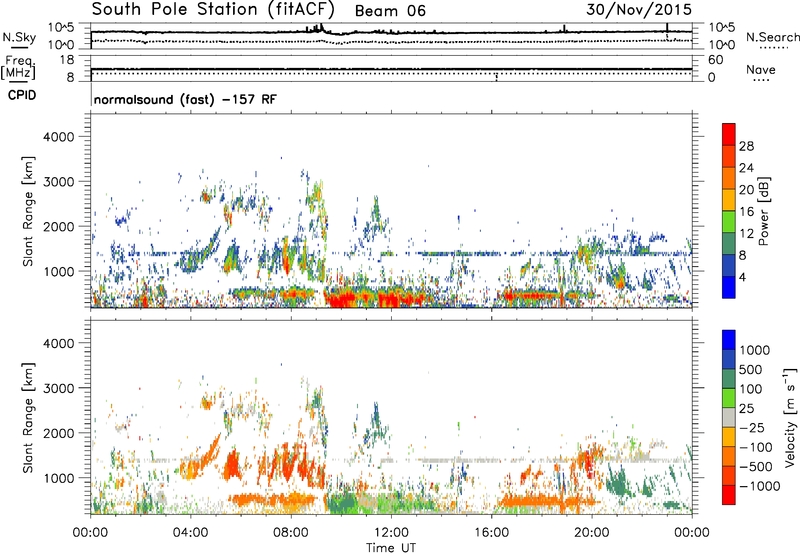800x554 pixels.
Task: Click the "Velocity [m s-1]" color bar title
Action: (x=790, y=417)
